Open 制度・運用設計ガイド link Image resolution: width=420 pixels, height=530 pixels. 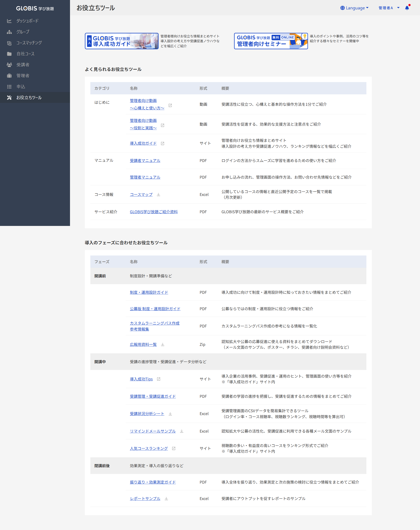coord(149,292)
